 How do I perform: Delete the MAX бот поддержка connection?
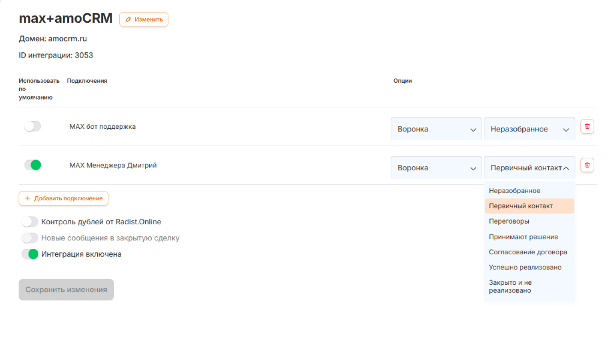click(x=587, y=127)
